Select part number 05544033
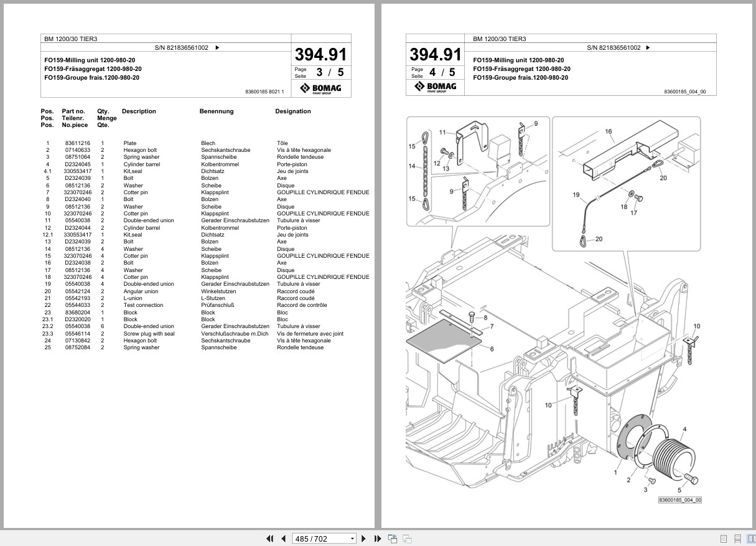 click(77, 305)
